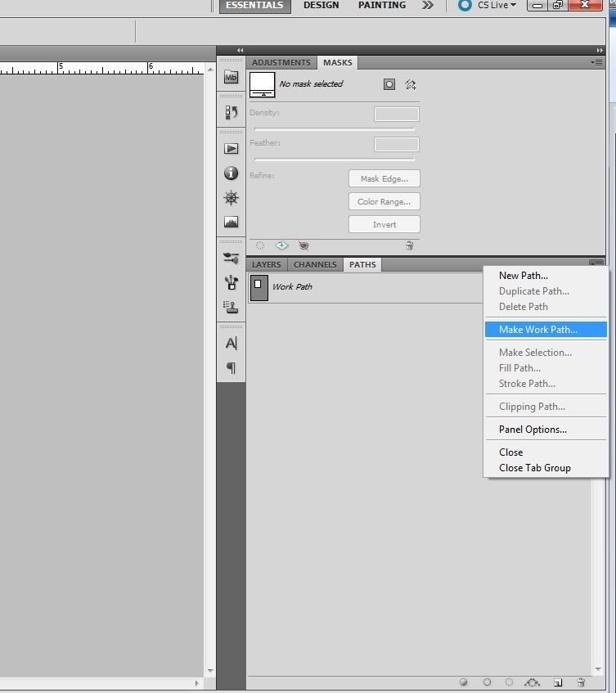Create new path icon in Paths panel

(558, 682)
